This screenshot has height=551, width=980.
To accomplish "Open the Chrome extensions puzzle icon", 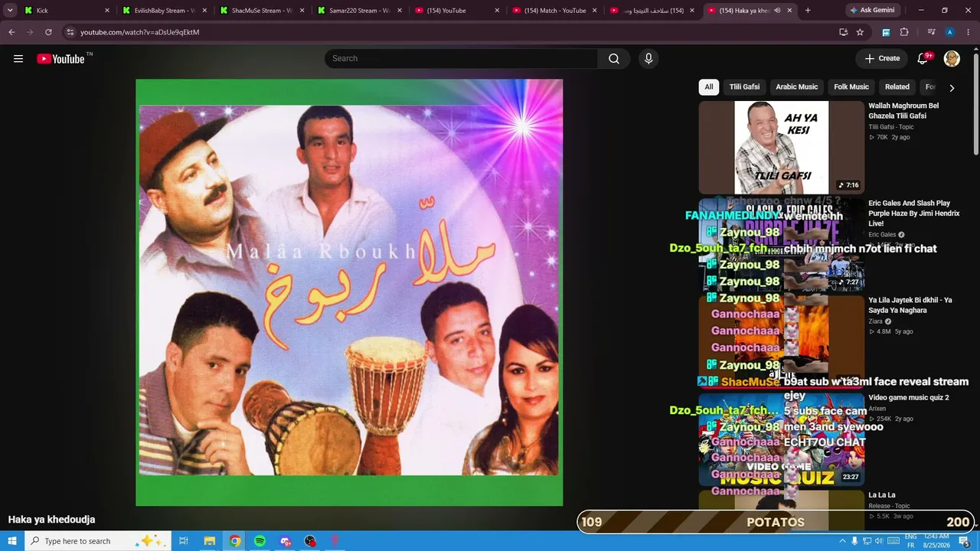I will 904,32.
